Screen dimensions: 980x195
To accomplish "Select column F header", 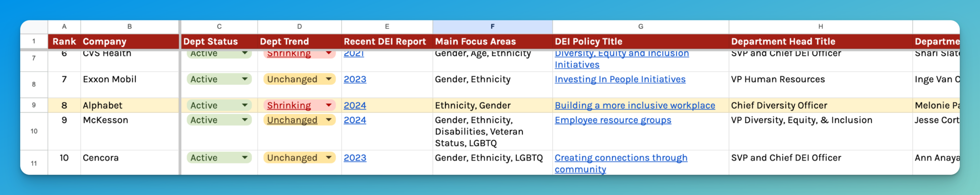I will (x=492, y=27).
